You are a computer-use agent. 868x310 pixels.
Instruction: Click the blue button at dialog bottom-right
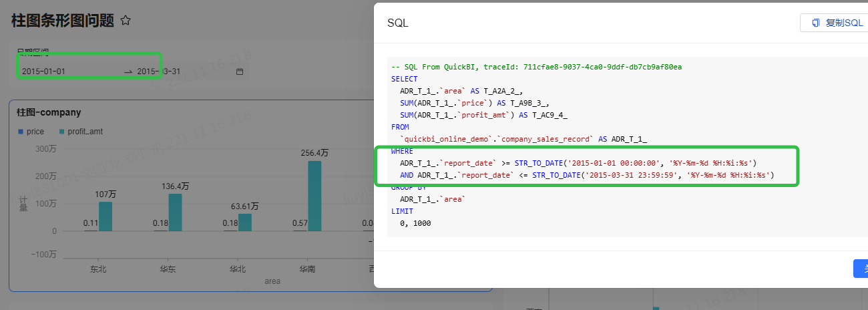pos(861,269)
